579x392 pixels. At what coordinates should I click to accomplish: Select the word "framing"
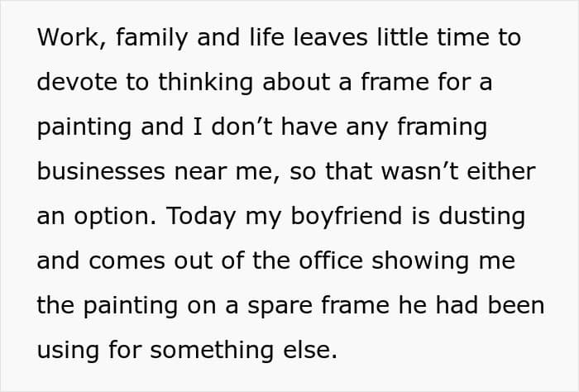click(442, 127)
